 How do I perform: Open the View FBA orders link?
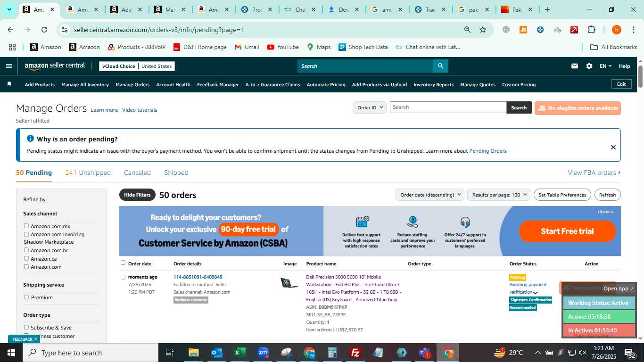click(x=594, y=173)
